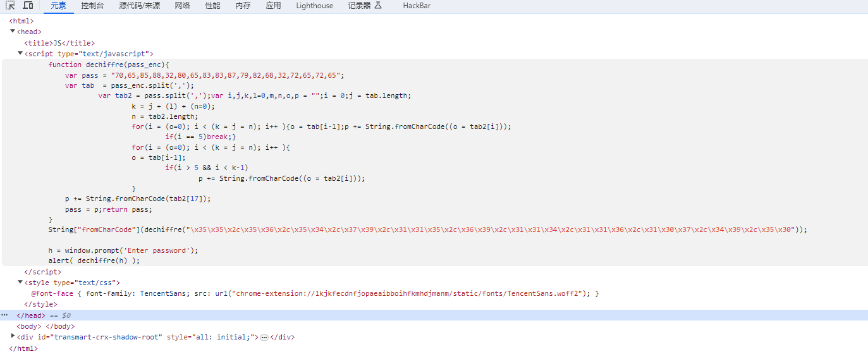This screenshot has height=354, width=868.
Task: Select the closing html tag line
Action: click(23, 348)
